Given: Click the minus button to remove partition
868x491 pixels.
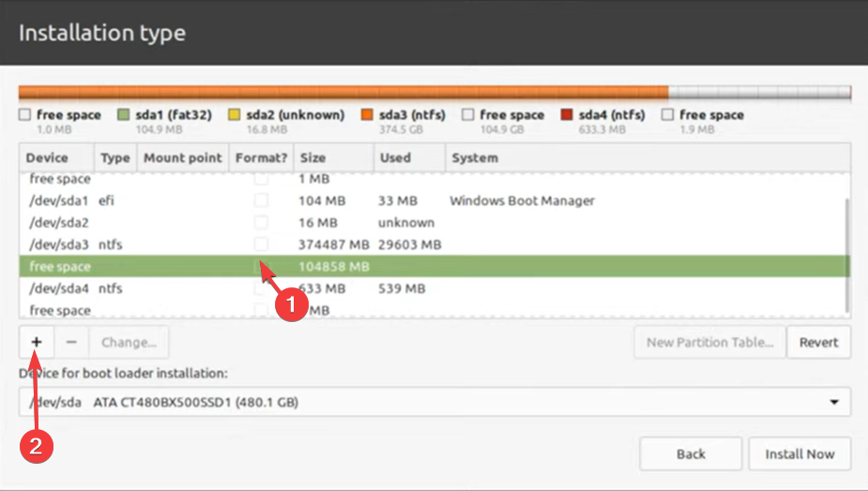Looking at the screenshot, I should tap(71, 342).
